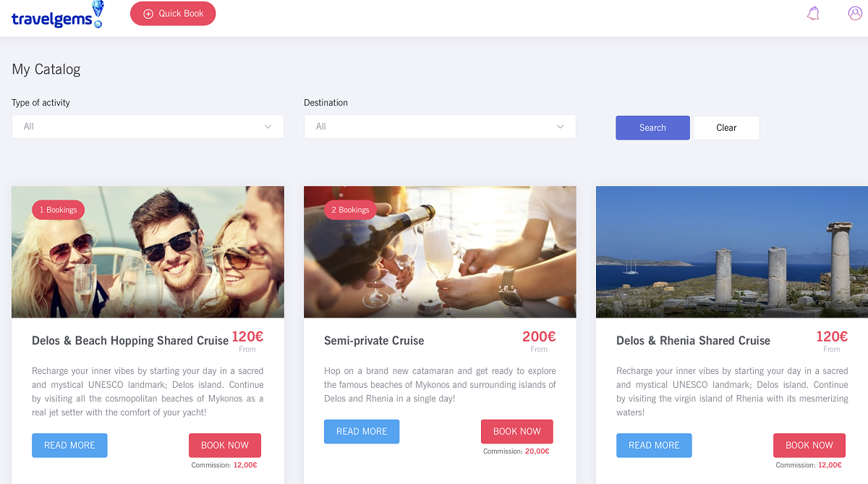The image size is (868, 484).
Task: Click the 1 Bookings badge
Action: pyautogui.click(x=58, y=210)
